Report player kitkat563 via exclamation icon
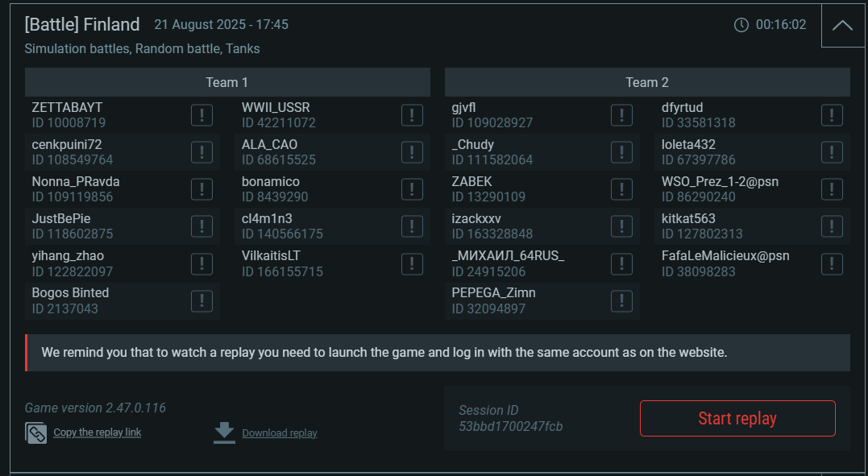 click(x=832, y=226)
